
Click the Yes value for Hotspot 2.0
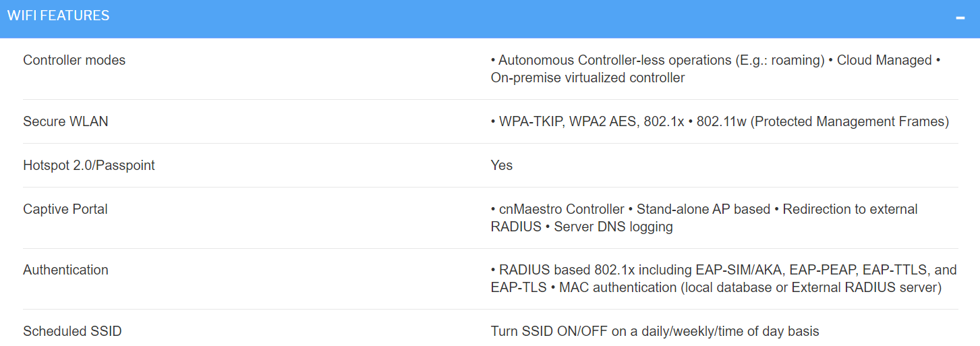[502, 165]
